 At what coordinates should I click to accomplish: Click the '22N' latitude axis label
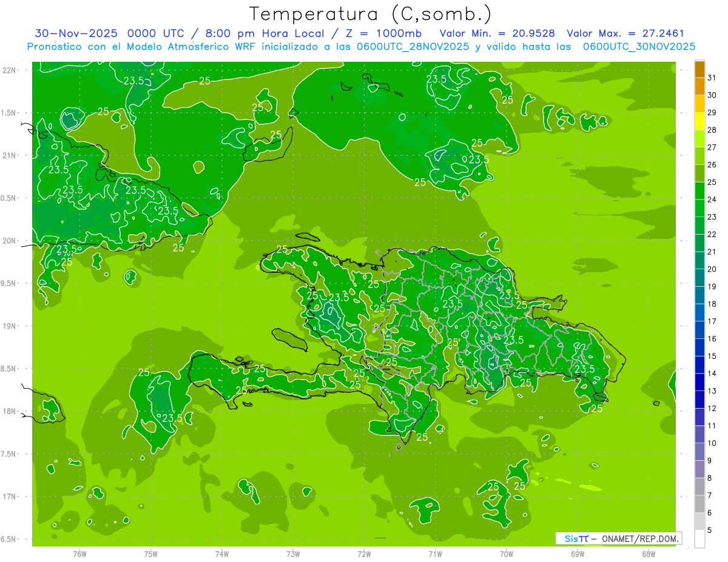[x=9, y=70]
